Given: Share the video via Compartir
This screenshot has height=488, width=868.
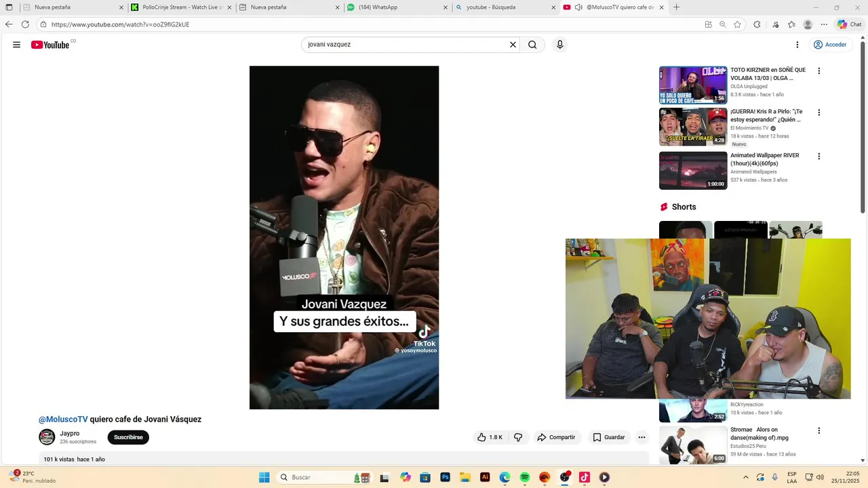Looking at the screenshot, I should pyautogui.click(x=556, y=437).
